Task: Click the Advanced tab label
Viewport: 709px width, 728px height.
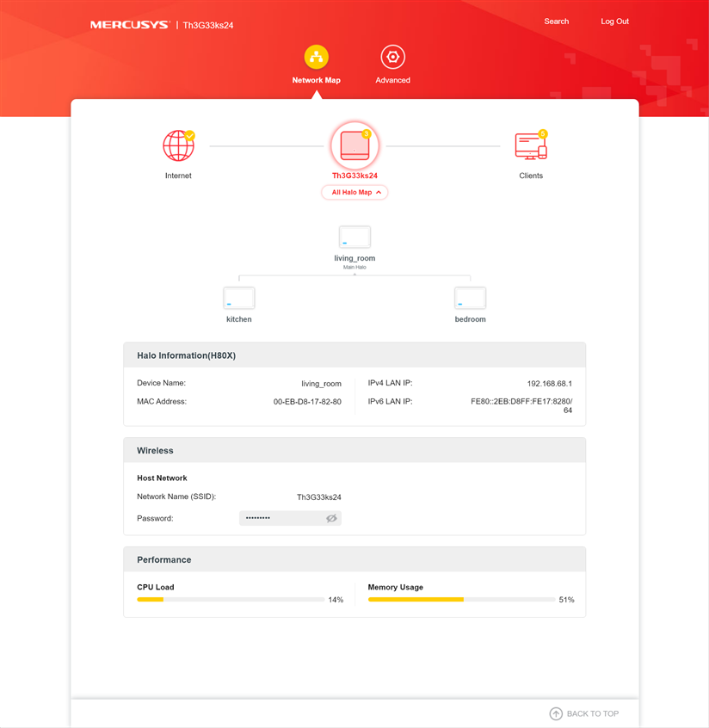Action: pos(393,80)
